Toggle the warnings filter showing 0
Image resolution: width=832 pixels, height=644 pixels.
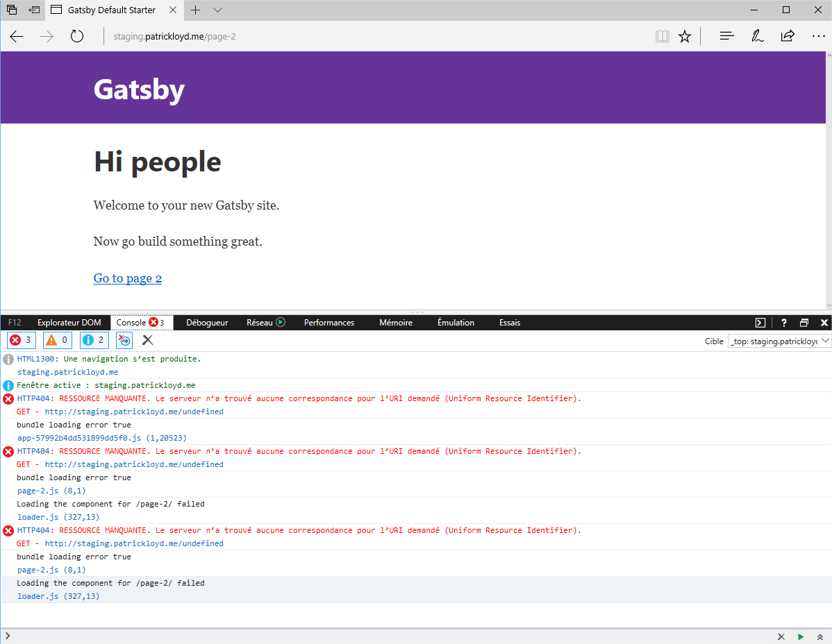58,340
